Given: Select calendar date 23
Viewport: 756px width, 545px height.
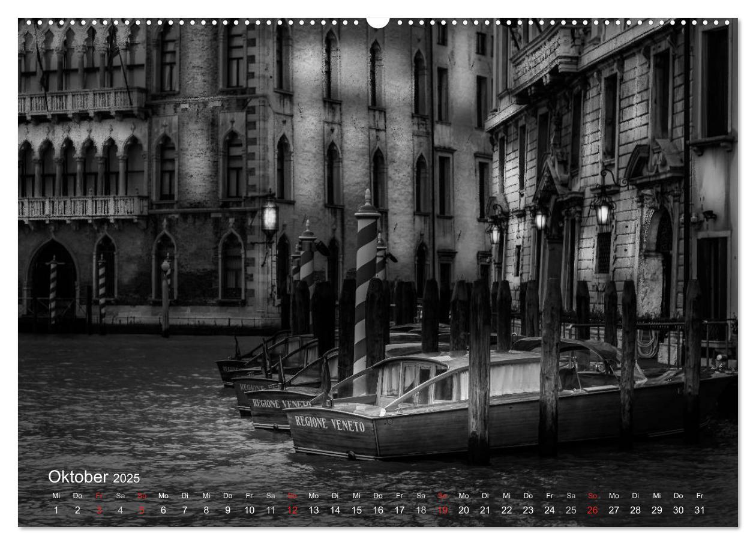Looking at the screenshot, I should 528,510.
